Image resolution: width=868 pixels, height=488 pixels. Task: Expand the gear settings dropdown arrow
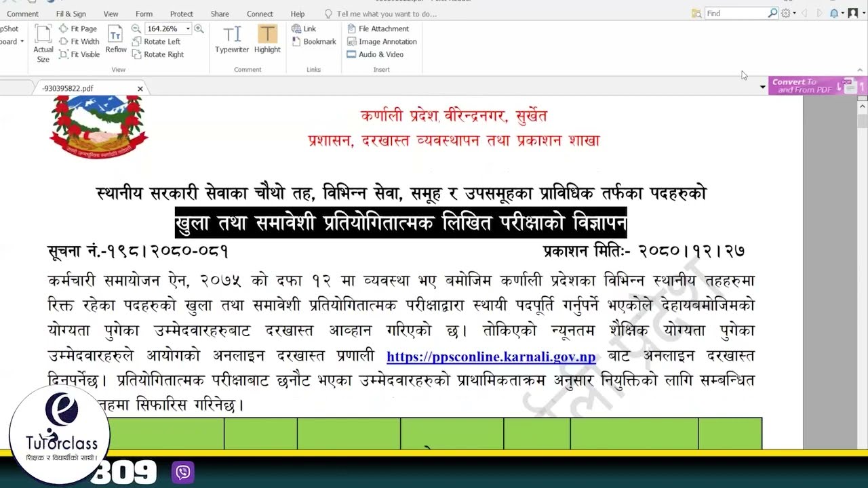click(793, 14)
